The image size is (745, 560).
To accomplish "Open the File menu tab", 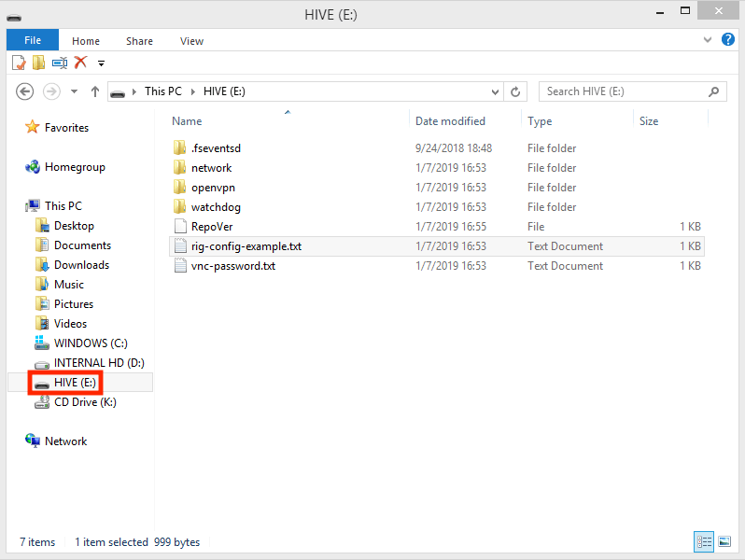I will click(32, 40).
